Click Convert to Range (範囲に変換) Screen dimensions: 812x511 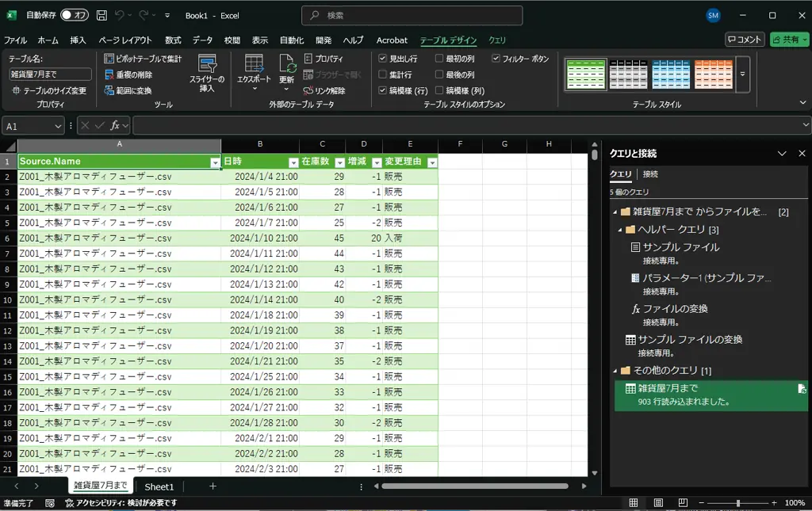coord(128,90)
